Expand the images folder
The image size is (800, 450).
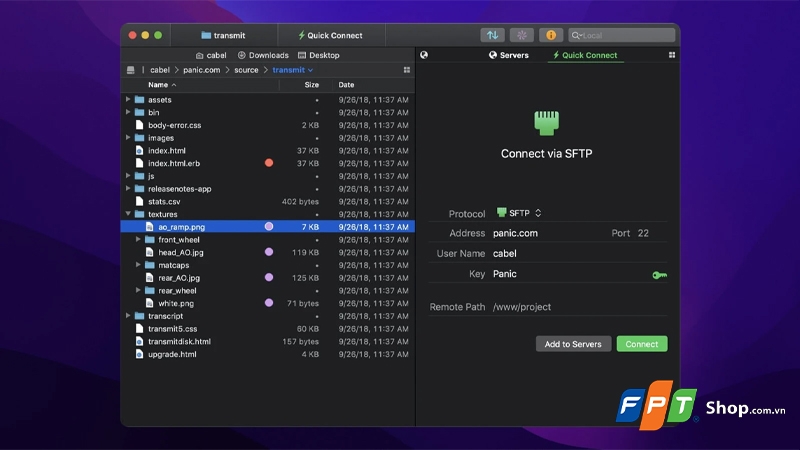tap(128, 138)
